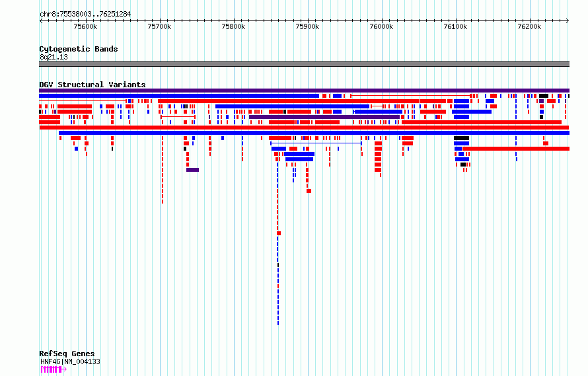Select the blue variant with thin line near 75900k

pyautogui.click(x=316, y=143)
